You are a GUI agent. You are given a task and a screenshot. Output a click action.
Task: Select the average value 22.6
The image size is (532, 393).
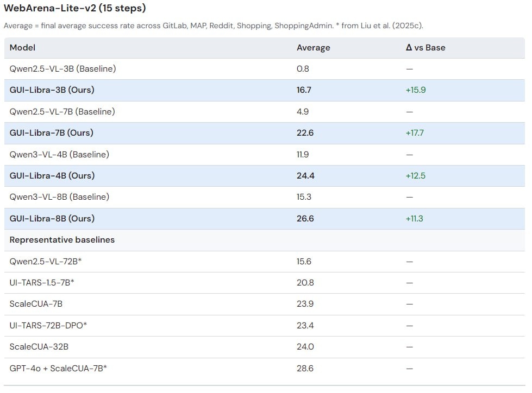click(x=305, y=133)
